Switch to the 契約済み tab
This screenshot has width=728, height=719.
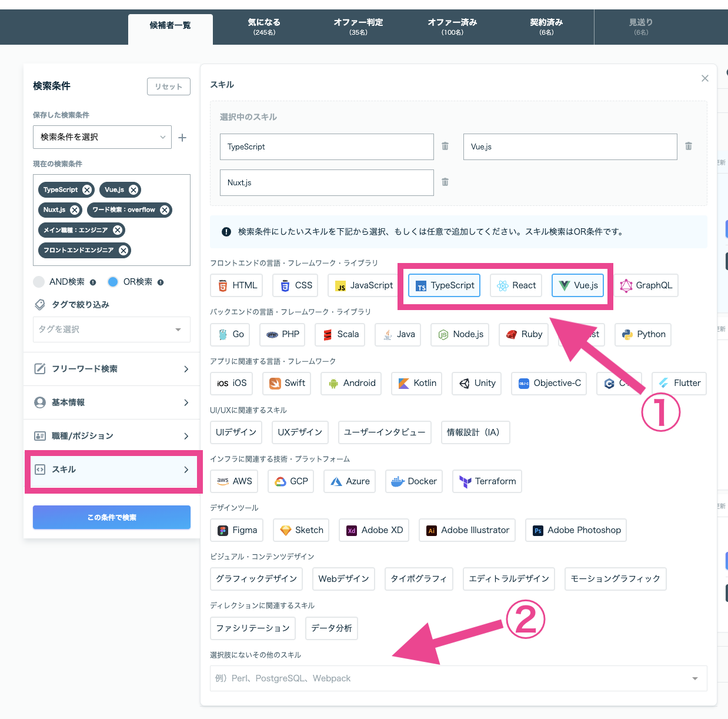point(546,27)
